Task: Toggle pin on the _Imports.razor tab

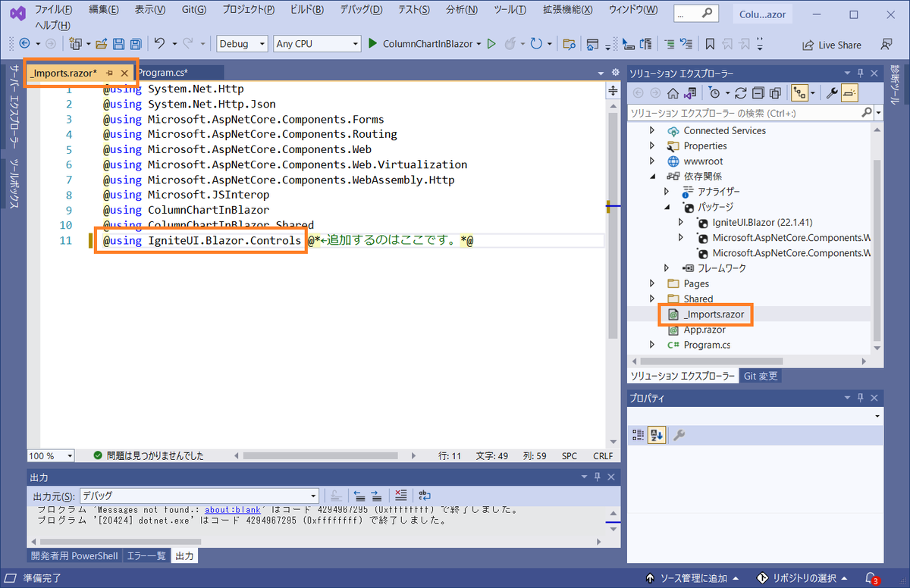Action: (x=110, y=73)
